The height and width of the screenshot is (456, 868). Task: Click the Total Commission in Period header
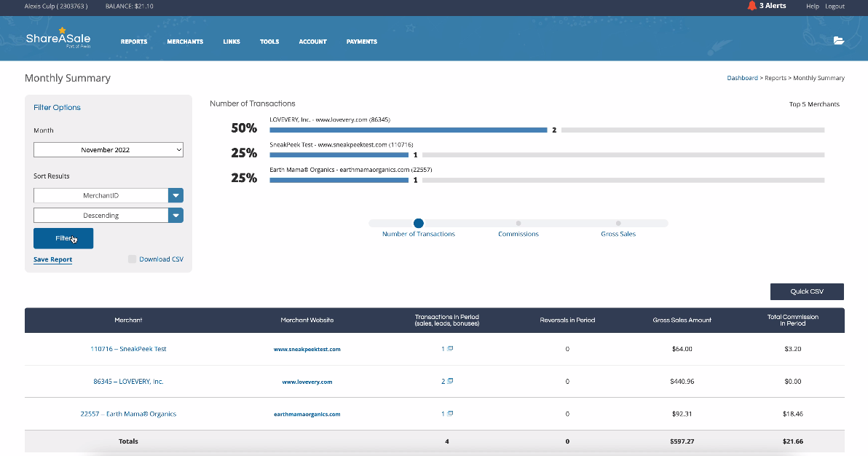coord(793,321)
